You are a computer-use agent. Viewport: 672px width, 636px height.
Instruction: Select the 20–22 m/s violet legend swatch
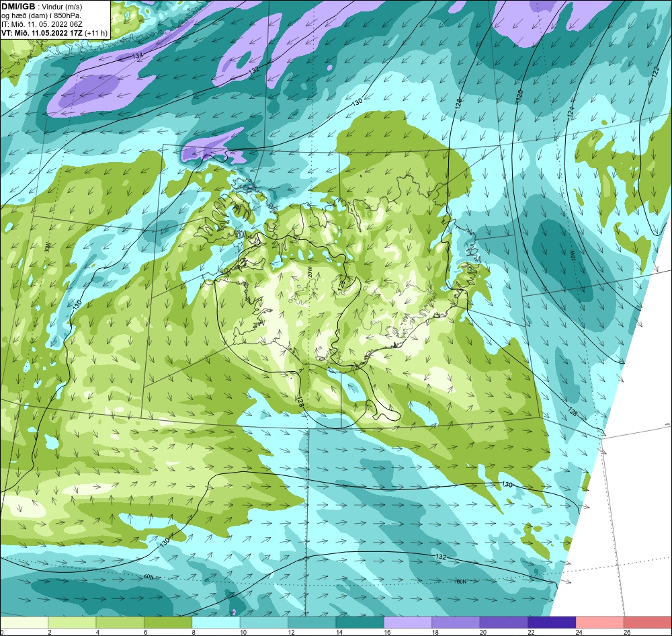pyautogui.click(x=504, y=622)
